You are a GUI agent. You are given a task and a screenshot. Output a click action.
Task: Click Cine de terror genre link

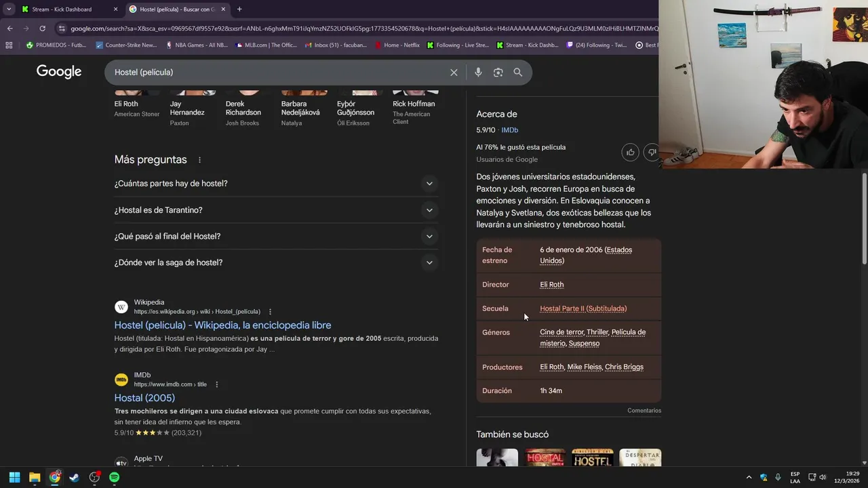click(x=561, y=332)
